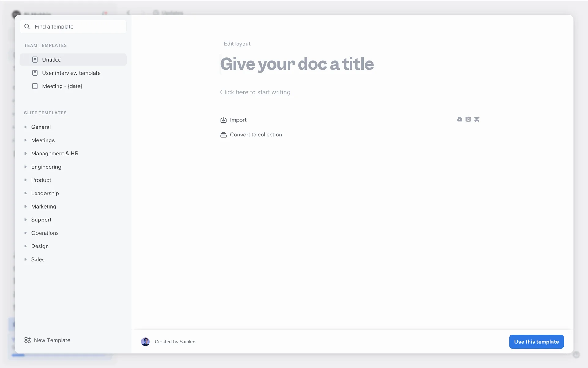Click the Notion import icon
This screenshot has height=368, width=588.
[468, 119]
